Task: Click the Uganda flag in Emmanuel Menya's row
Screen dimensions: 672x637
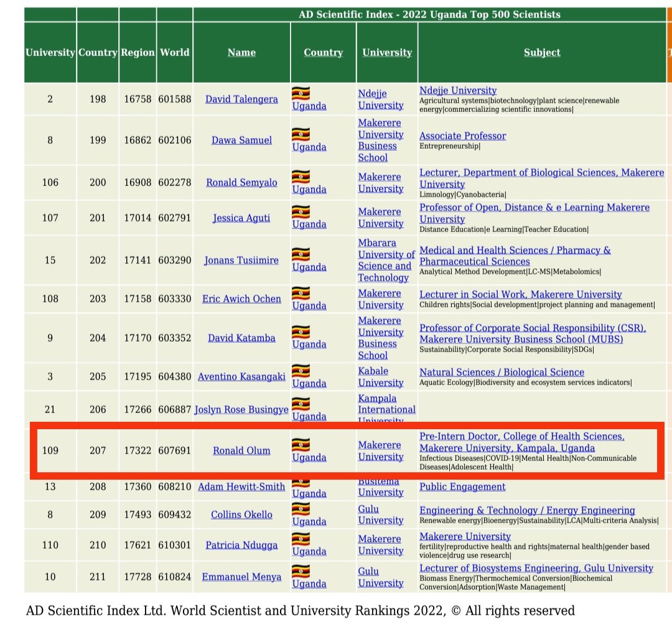Action: click(x=301, y=571)
